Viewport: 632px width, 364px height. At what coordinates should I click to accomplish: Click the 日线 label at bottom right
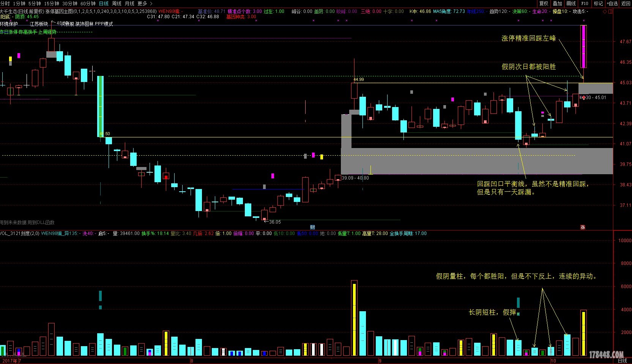click(x=623, y=361)
